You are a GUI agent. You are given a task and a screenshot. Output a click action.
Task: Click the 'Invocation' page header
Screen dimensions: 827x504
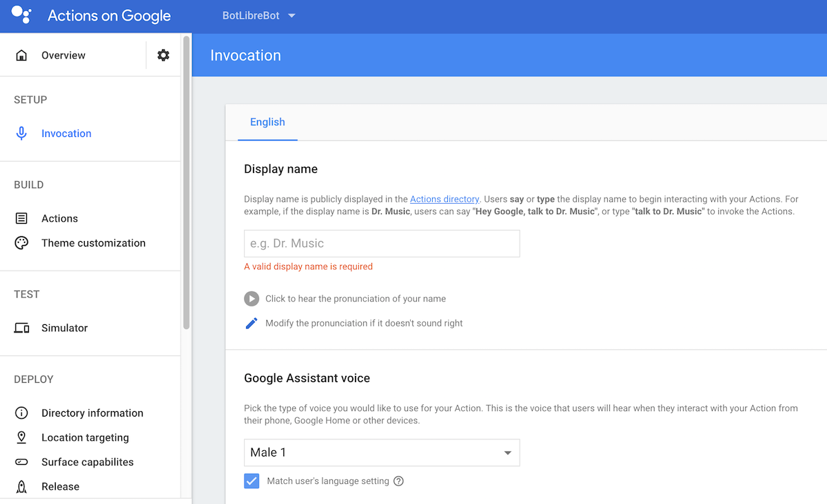pyautogui.click(x=245, y=56)
